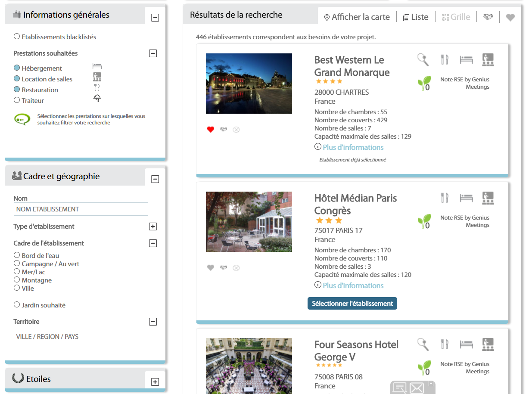Viewport: 532px width, 394px height.
Task: Click the handshake icon under Hôtel Médian photo
Action: [x=223, y=267]
